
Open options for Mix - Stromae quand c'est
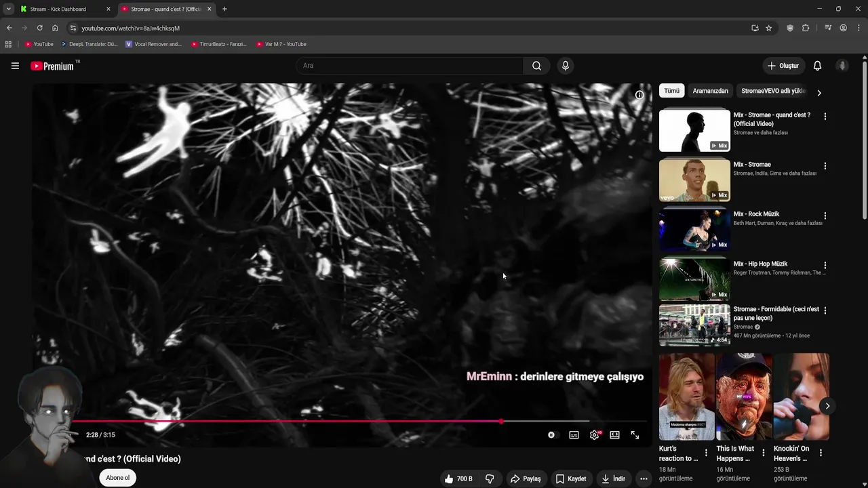[x=825, y=117]
